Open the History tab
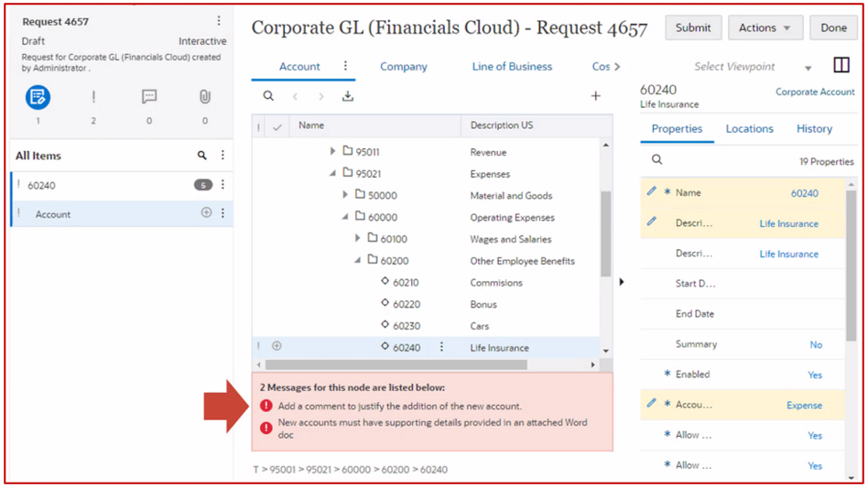Screen dimensions: 868x488 [x=814, y=129]
